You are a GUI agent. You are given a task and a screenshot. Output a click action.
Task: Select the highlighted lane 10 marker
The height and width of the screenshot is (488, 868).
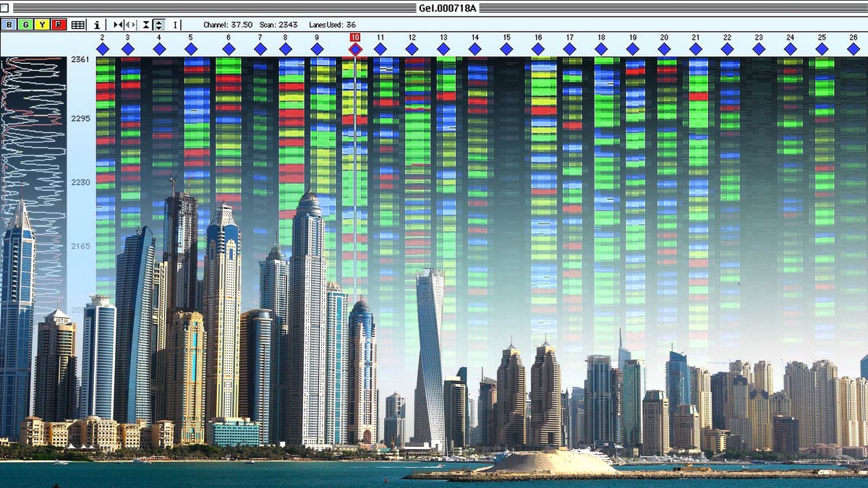[x=355, y=48]
